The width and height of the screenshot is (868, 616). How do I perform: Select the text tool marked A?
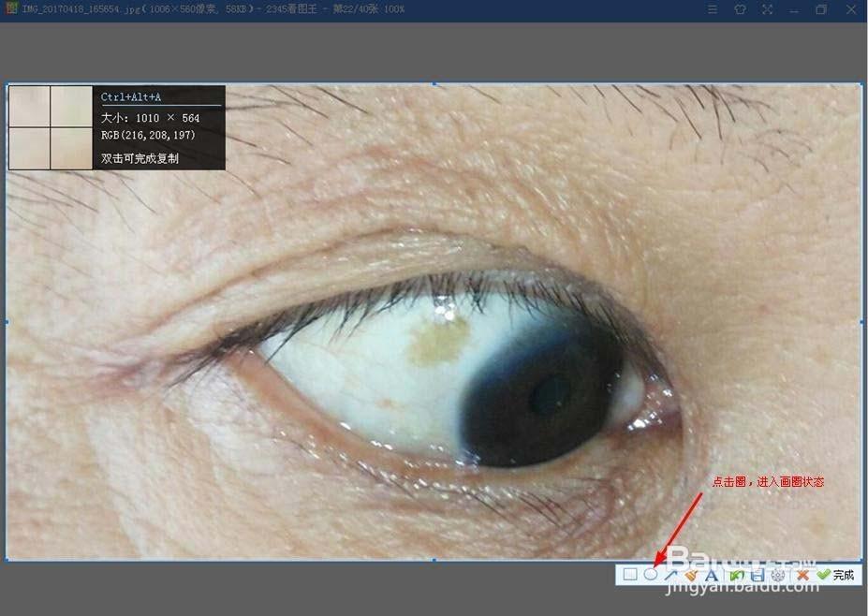[712, 575]
